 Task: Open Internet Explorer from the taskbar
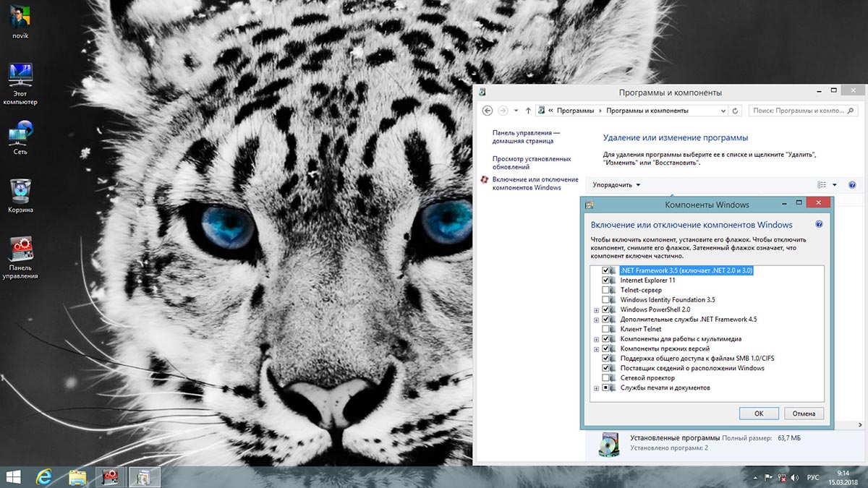[45, 476]
